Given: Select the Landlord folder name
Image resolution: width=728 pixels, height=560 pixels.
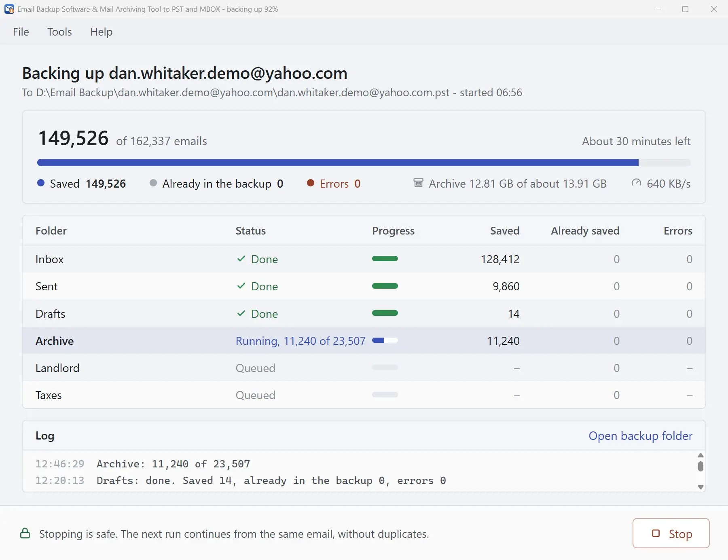Looking at the screenshot, I should click(57, 368).
